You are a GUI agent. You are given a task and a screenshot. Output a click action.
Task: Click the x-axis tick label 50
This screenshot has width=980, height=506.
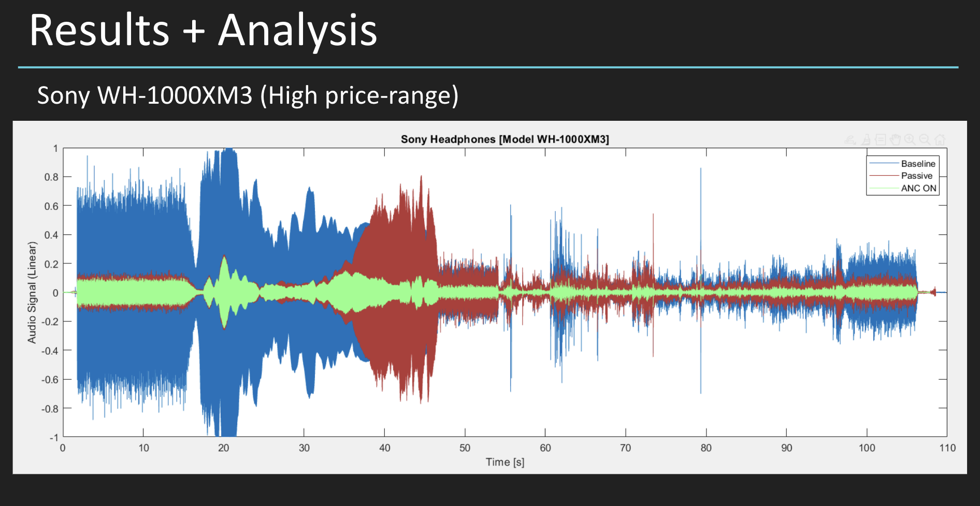click(465, 448)
